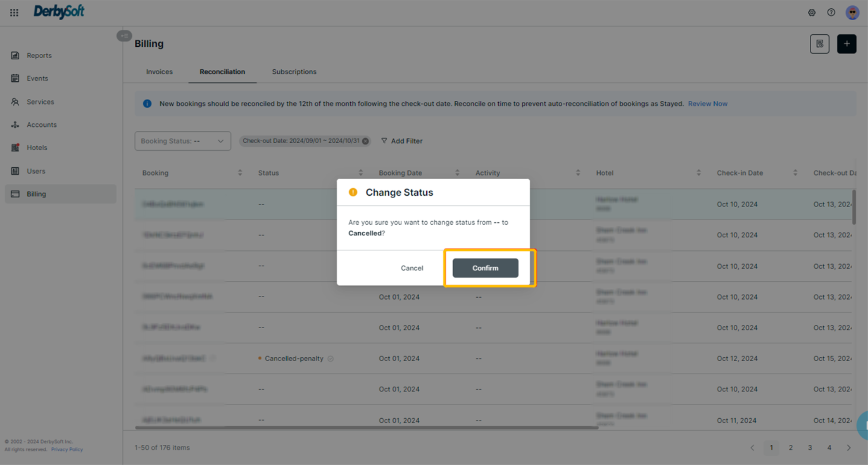Image resolution: width=868 pixels, height=465 pixels.
Task: Switch to the Subscriptions tab
Action: (294, 72)
